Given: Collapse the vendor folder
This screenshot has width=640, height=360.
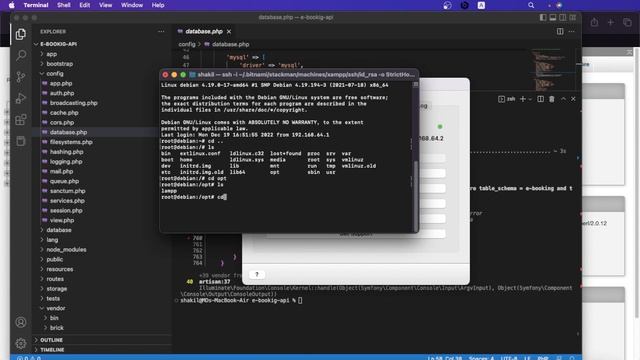Looking at the screenshot, I should (56, 308).
